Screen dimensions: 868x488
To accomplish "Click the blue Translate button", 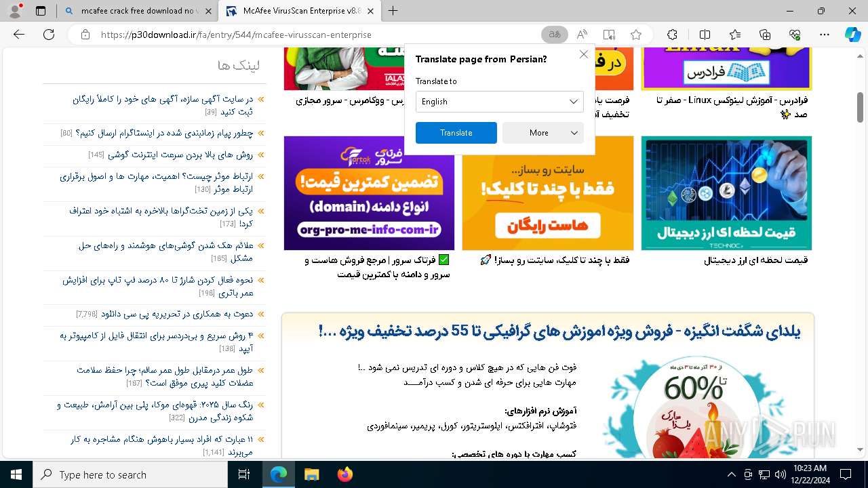I will (x=456, y=133).
